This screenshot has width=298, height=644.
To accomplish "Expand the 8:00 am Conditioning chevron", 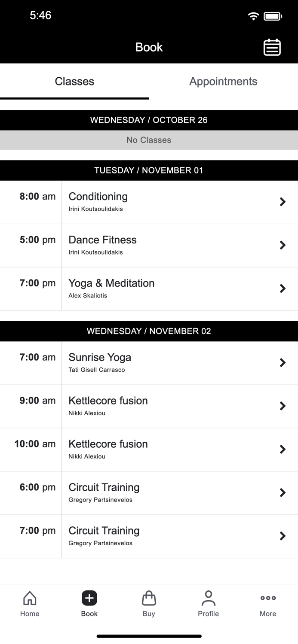I will 283,202.
